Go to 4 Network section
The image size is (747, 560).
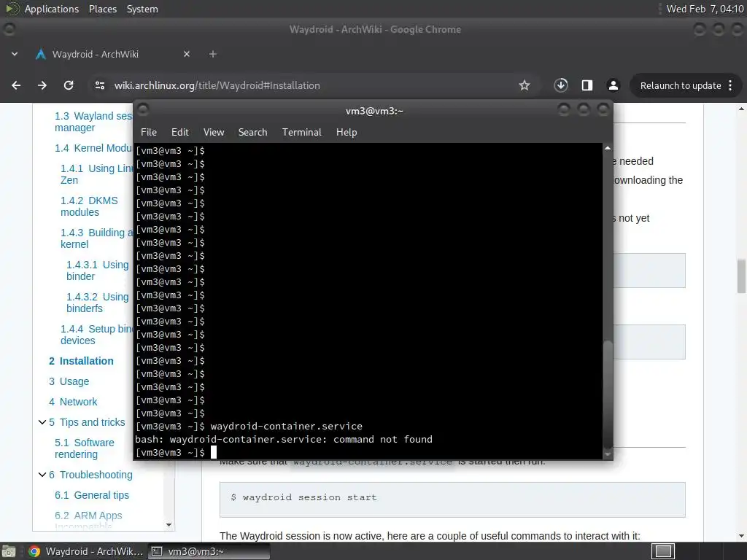73,402
